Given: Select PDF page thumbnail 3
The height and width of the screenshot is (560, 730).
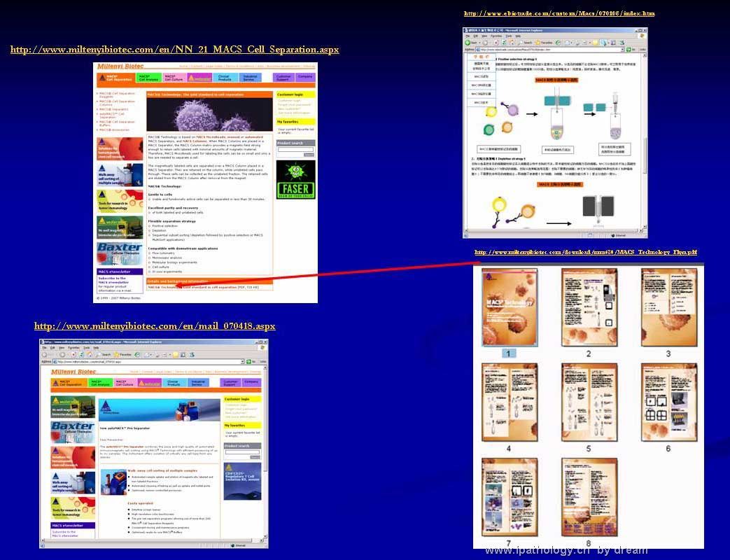Looking at the screenshot, I should point(669,307).
